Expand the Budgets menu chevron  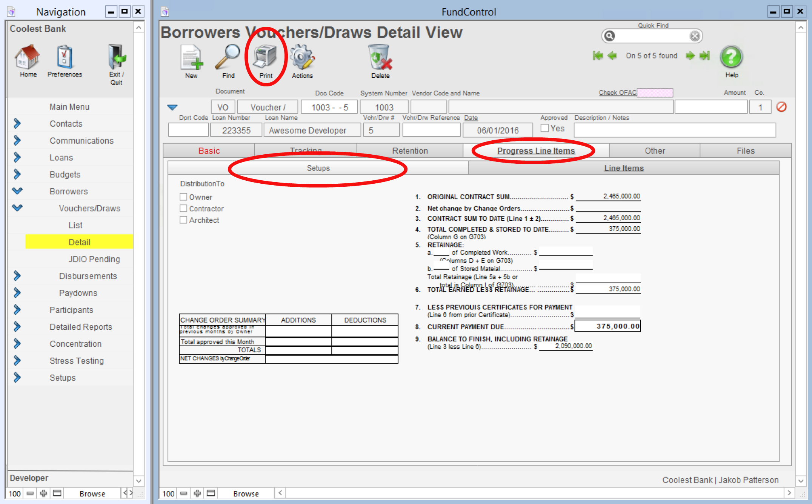coord(17,174)
